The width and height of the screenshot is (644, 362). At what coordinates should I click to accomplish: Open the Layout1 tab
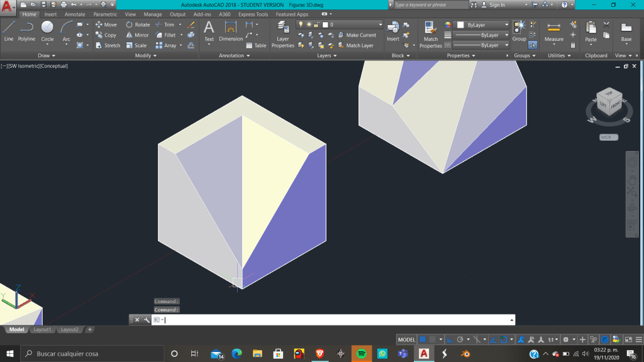(x=42, y=329)
